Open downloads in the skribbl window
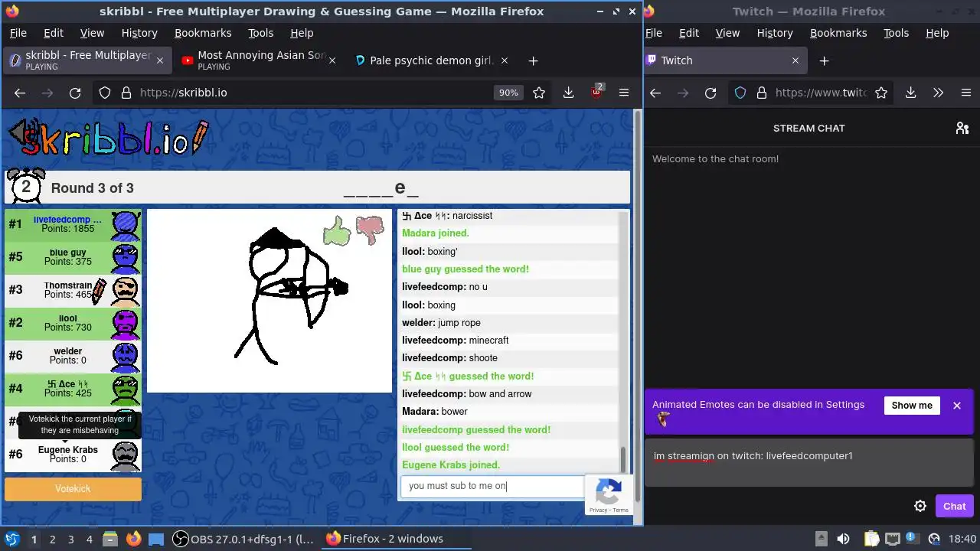980x551 pixels. [x=568, y=93]
